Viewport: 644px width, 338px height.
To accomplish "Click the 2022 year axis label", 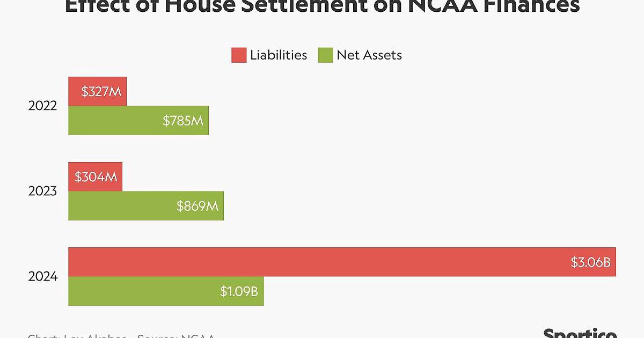I will pos(42,106).
